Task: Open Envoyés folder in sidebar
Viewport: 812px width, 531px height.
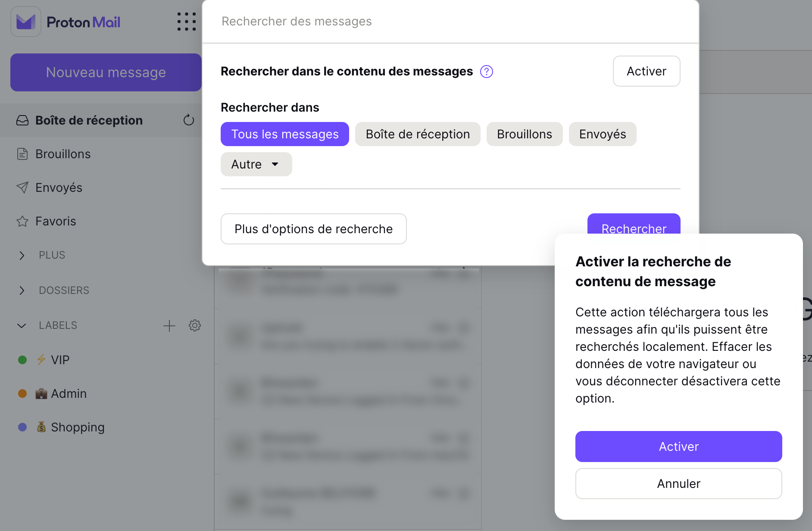Action: tap(101, 187)
